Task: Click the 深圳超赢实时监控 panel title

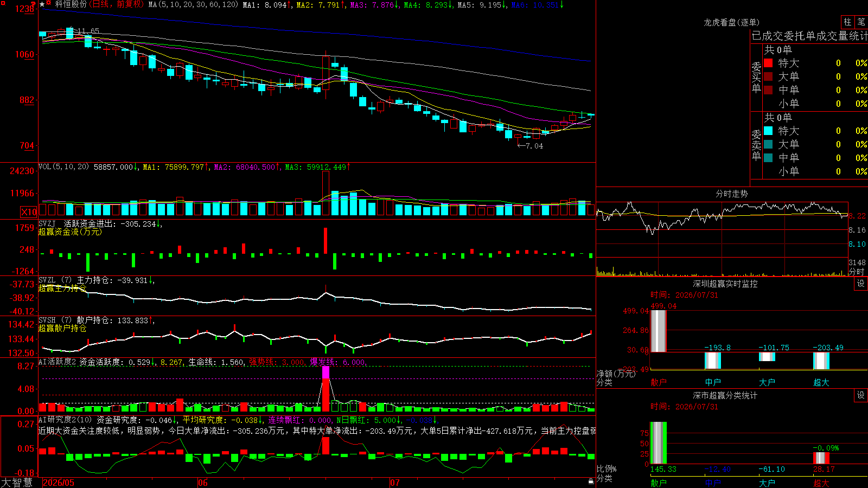Action: [x=725, y=284]
